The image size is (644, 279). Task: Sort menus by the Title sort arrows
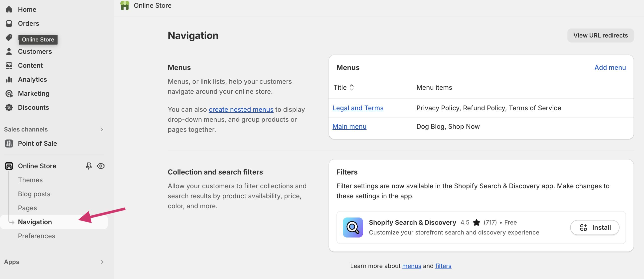point(351,87)
